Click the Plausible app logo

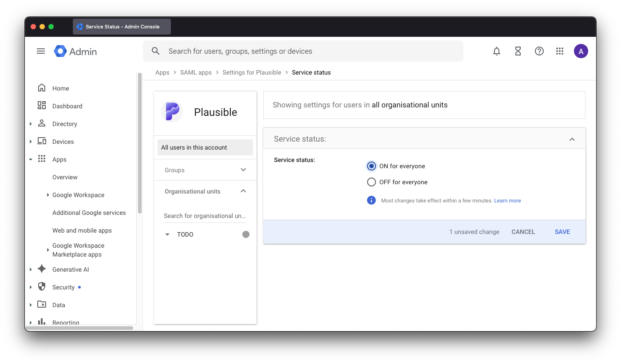click(172, 111)
